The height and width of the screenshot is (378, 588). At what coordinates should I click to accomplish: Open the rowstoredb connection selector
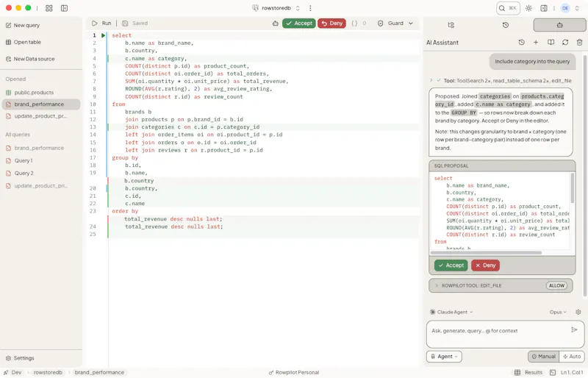(276, 8)
